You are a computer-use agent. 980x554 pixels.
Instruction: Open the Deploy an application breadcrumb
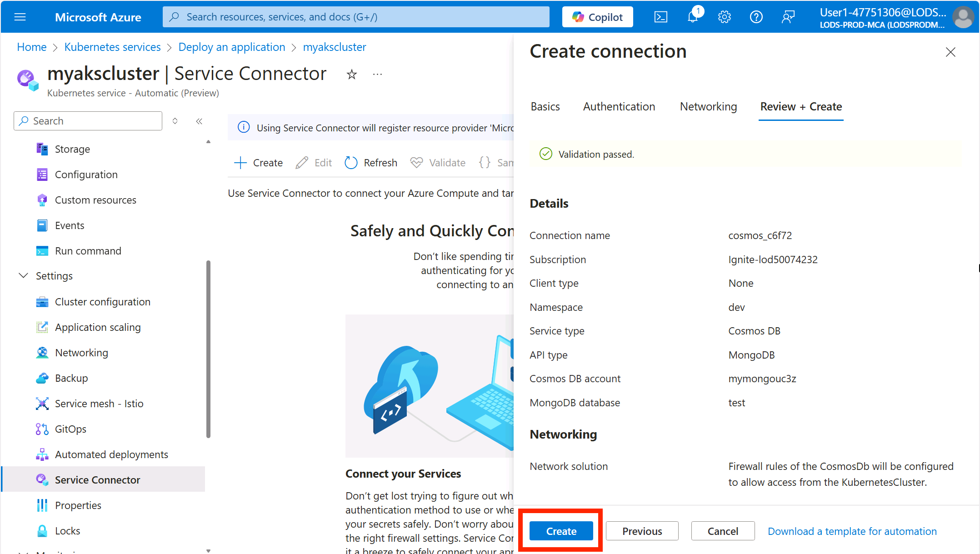click(x=232, y=47)
